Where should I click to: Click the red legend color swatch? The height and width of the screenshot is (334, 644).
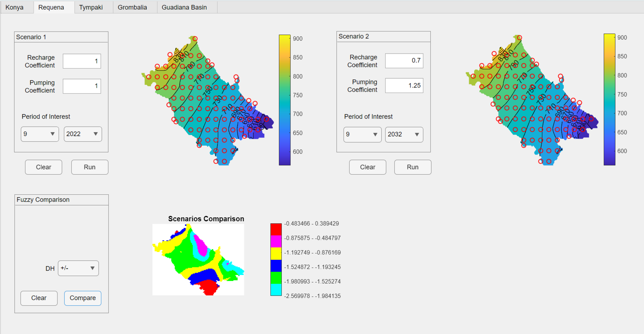pyautogui.click(x=276, y=229)
